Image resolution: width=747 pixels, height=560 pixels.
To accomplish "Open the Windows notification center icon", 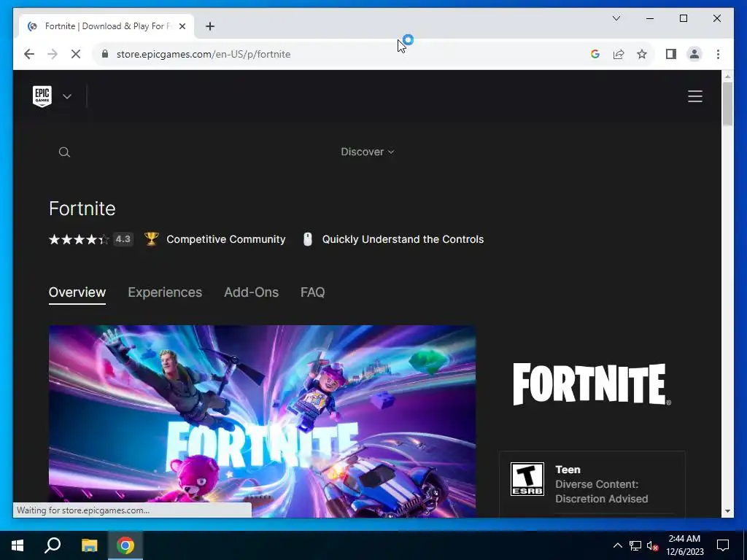I will click(723, 545).
